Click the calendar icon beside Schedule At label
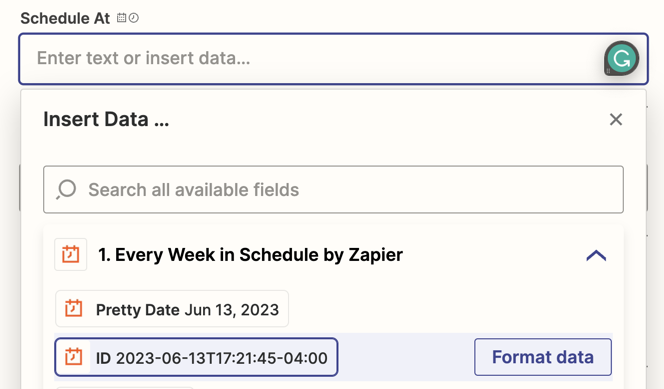Screen dimensions: 664x389 (x=122, y=18)
